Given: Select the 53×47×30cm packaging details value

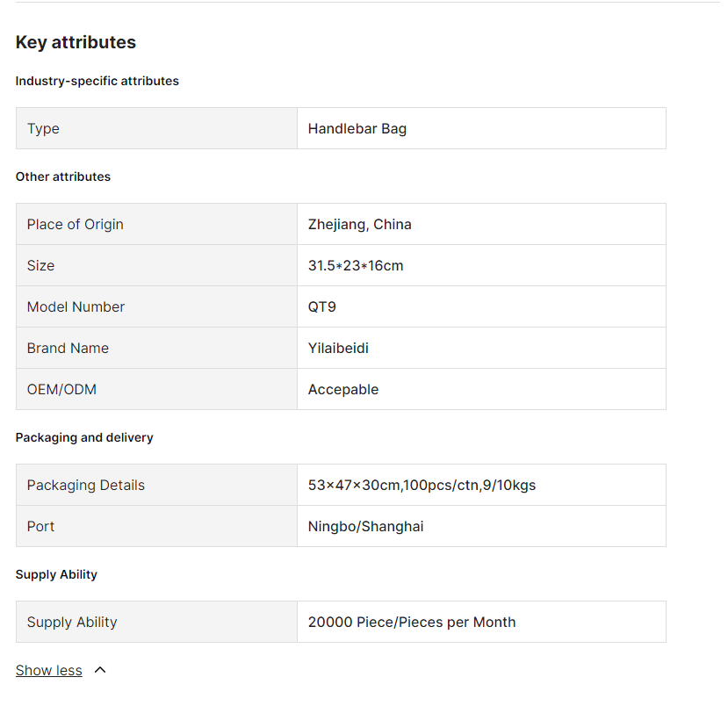Looking at the screenshot, I should (422, 485).
